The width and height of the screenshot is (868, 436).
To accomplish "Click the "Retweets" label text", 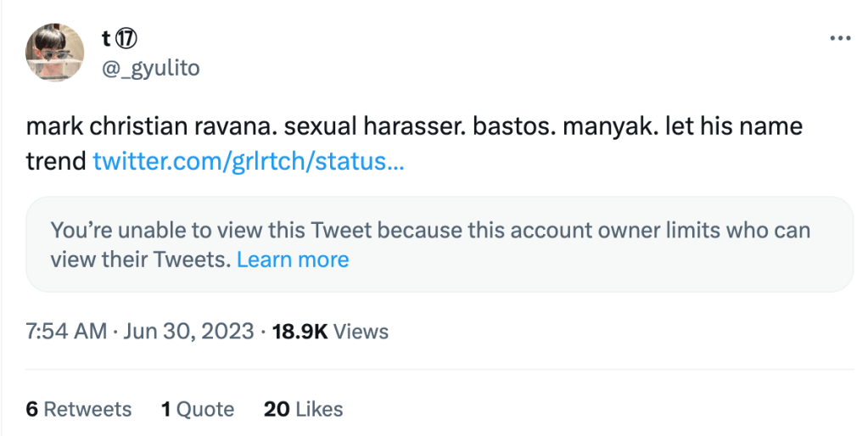I will 87,409.
